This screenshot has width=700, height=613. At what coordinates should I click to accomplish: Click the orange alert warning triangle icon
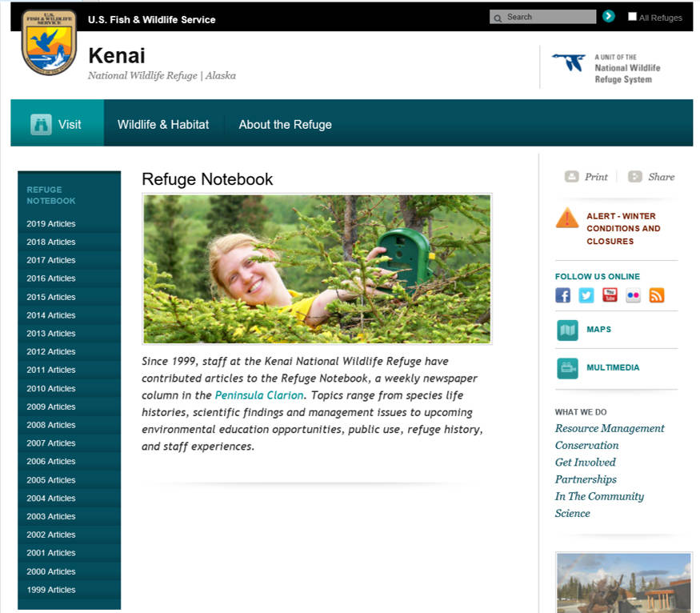[x=567, y=218]
